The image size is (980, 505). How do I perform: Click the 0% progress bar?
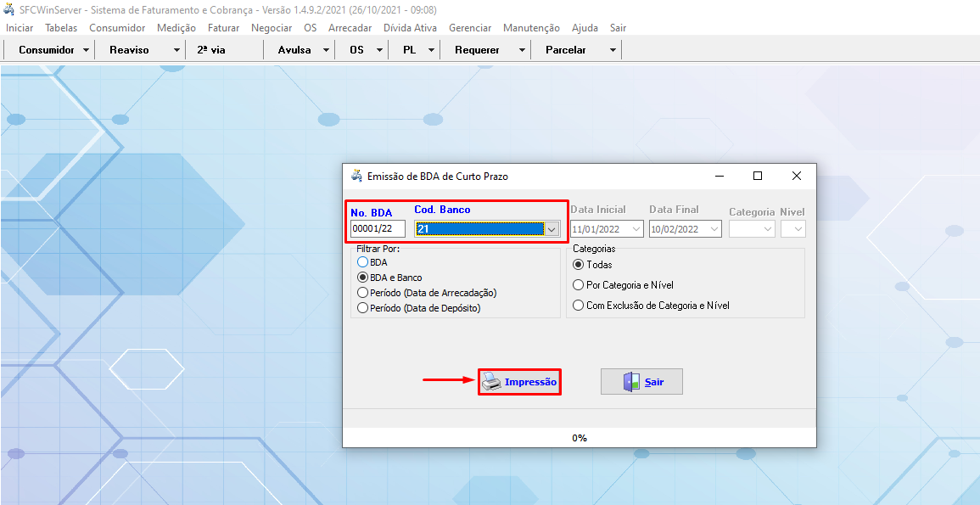click(x=579, y=438)
